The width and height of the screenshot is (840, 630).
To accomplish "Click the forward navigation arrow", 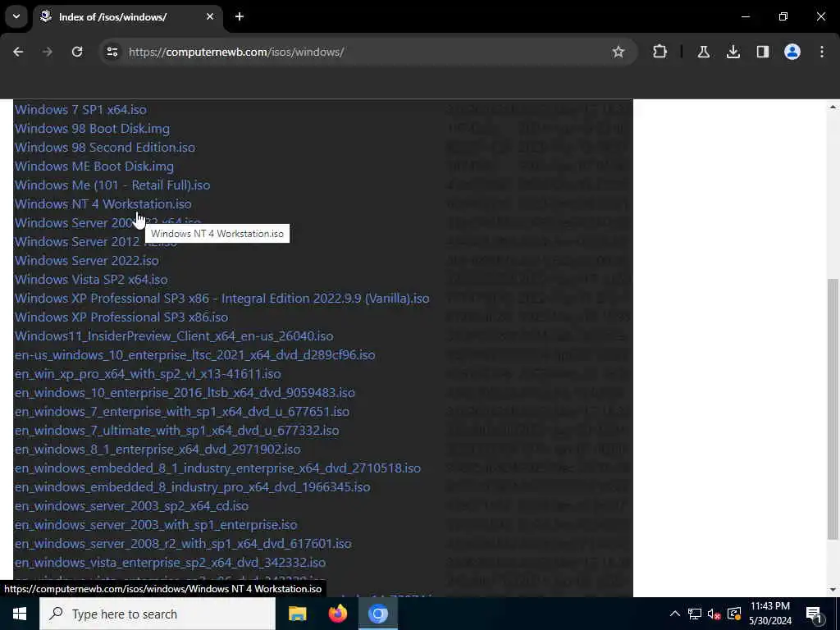I will (47, 52).
